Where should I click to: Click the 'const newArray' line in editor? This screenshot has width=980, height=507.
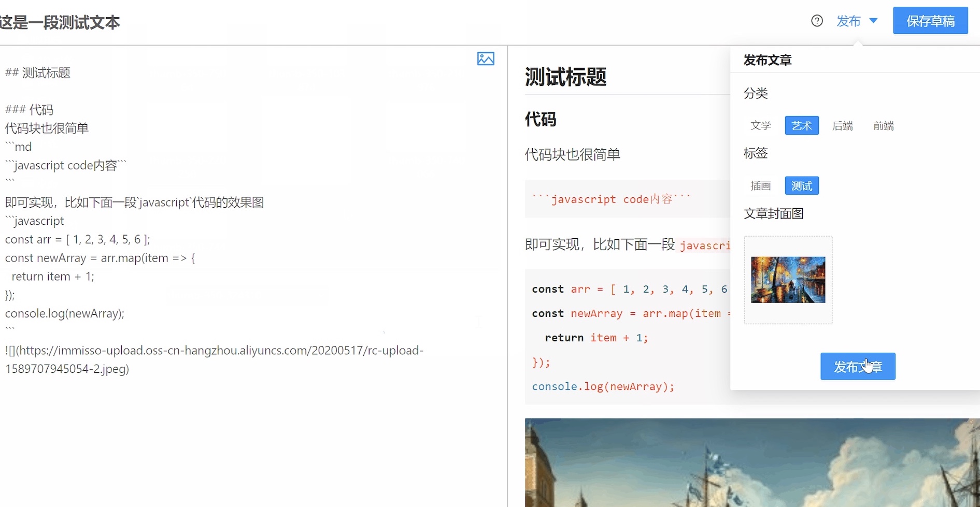100,258
